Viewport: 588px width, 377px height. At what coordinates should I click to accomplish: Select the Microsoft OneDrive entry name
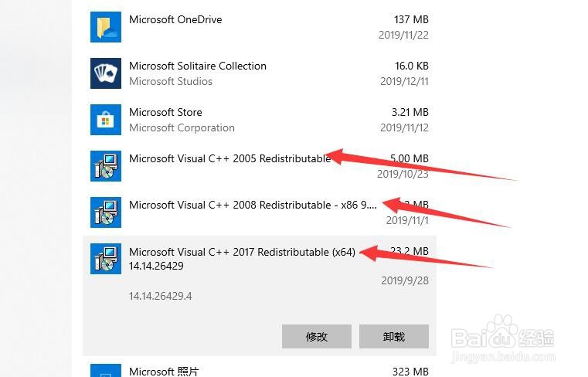[x=175, y=19]
